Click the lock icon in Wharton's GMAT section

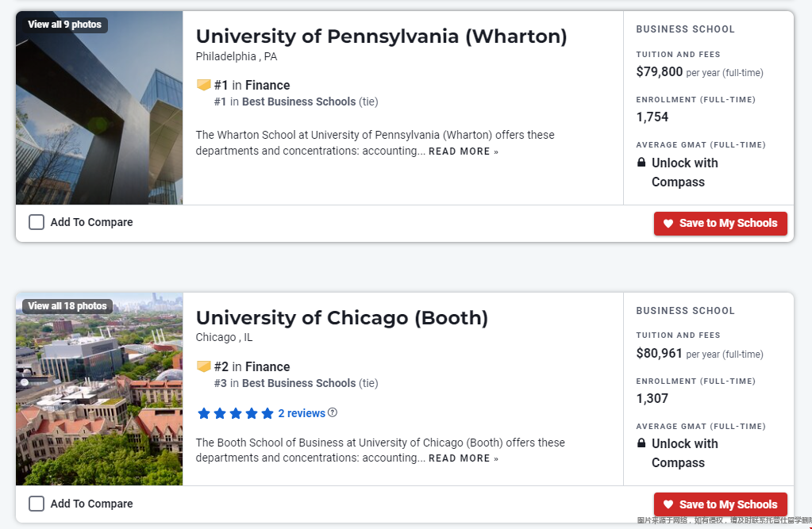(x=641, y=163)
